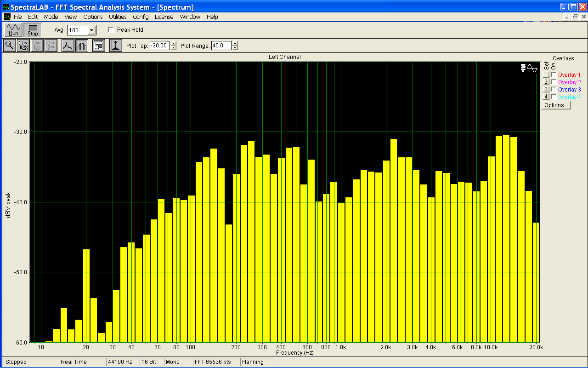Click the Set overlay 3 button
588x368 pixels.
(x=546, y=90)
